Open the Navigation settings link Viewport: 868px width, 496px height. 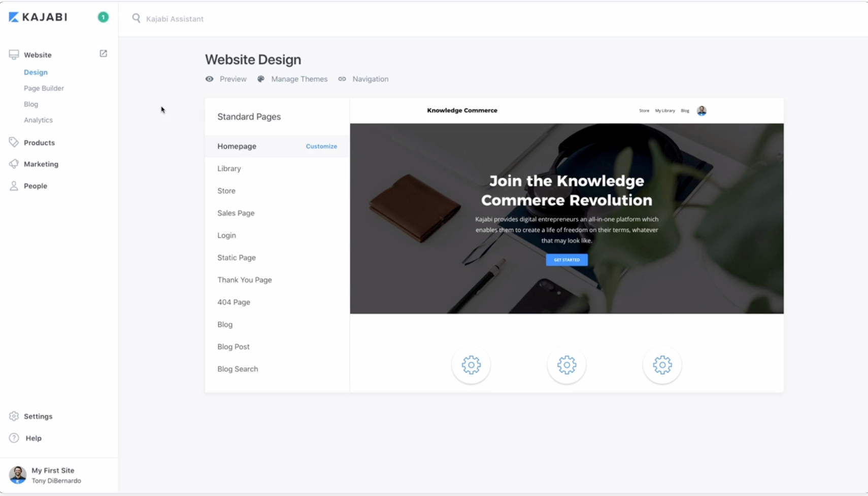(x=371, y=79)
